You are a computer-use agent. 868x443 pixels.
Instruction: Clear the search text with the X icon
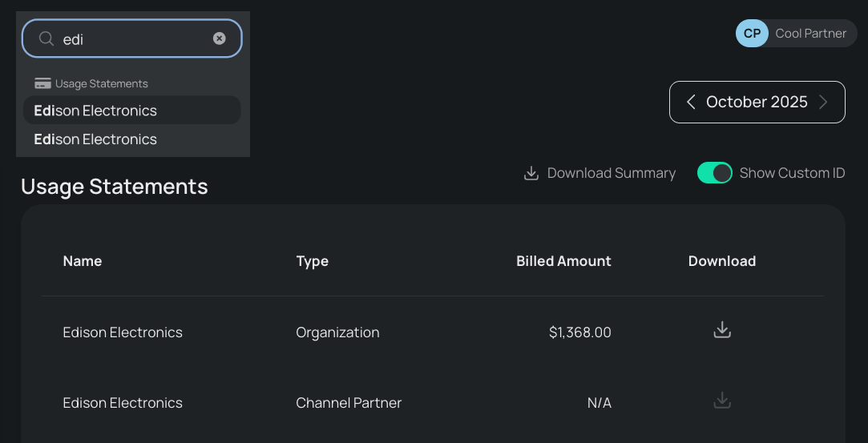pyautogui.click(x=220, y=38)
